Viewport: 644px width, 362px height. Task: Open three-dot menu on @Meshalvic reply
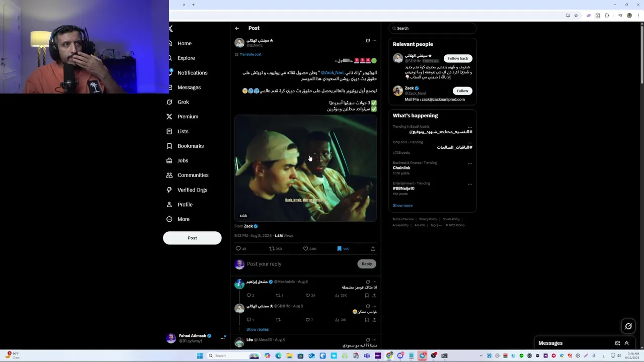tap(374, 282)
